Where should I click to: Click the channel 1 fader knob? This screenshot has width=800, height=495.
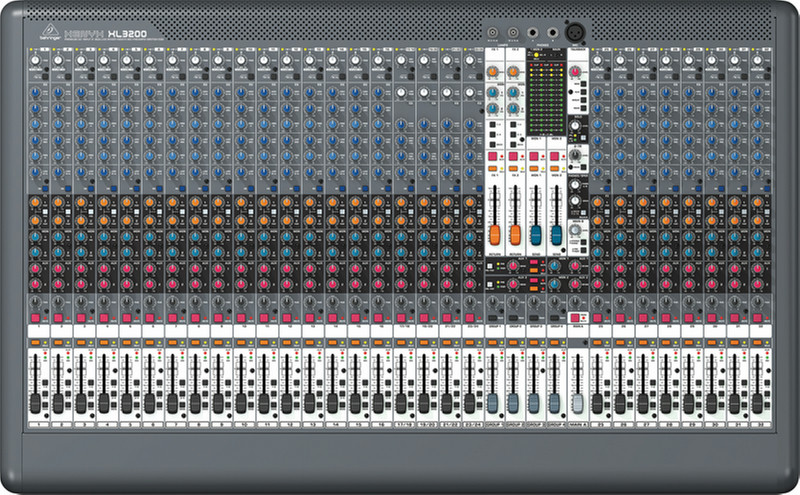[35, 402]
